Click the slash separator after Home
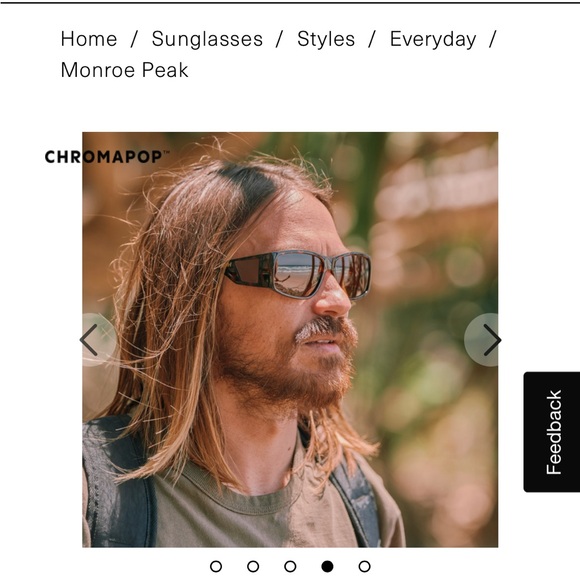Screen dimensions: 580x580 coord(134,39)
